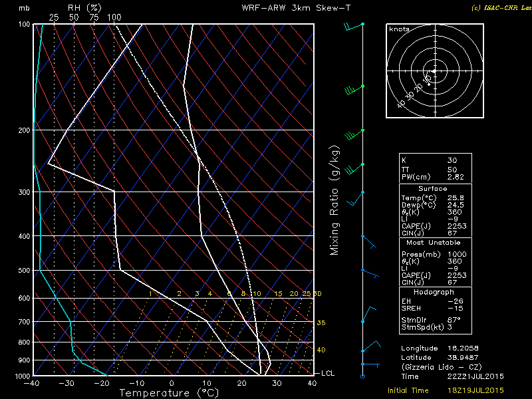Click the wind barb at 400 mb
532x399 pixels.
368,241
